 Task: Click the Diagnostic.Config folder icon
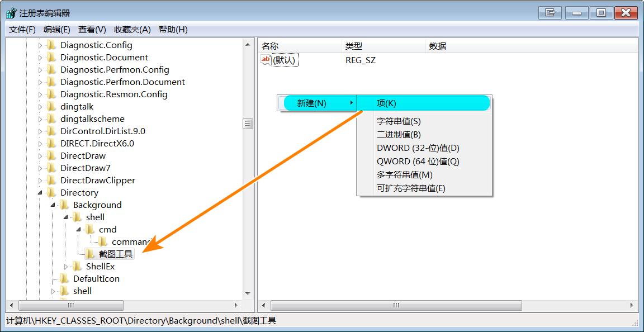point(51,45)
